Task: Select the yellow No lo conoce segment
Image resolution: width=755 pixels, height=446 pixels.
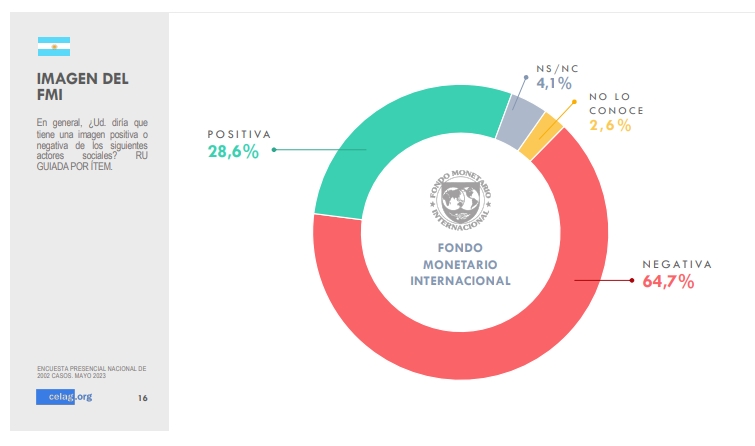Action: pos(547,134)
